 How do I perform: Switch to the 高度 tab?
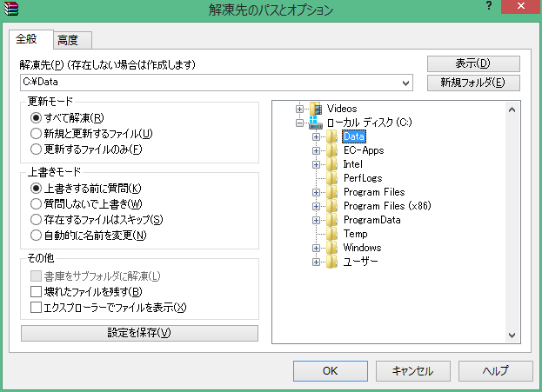point(72,40)
